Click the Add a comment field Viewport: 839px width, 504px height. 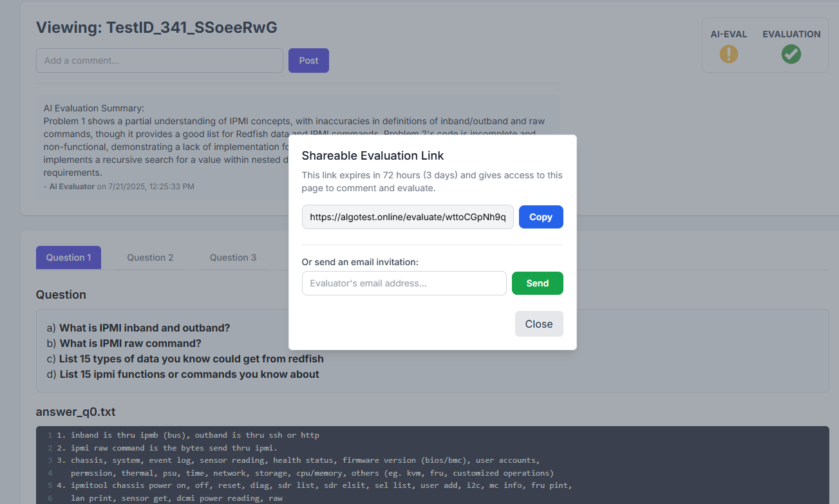160,60
